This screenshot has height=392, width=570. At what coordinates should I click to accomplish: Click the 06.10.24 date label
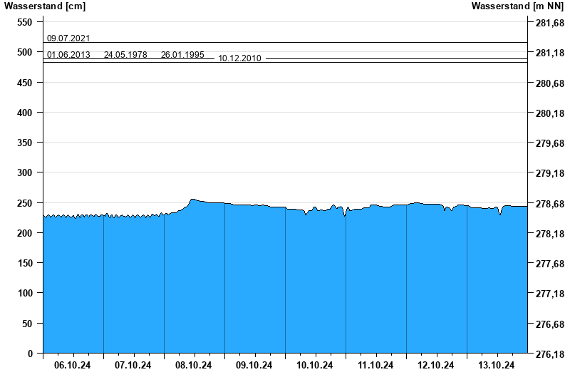(73, 366)
